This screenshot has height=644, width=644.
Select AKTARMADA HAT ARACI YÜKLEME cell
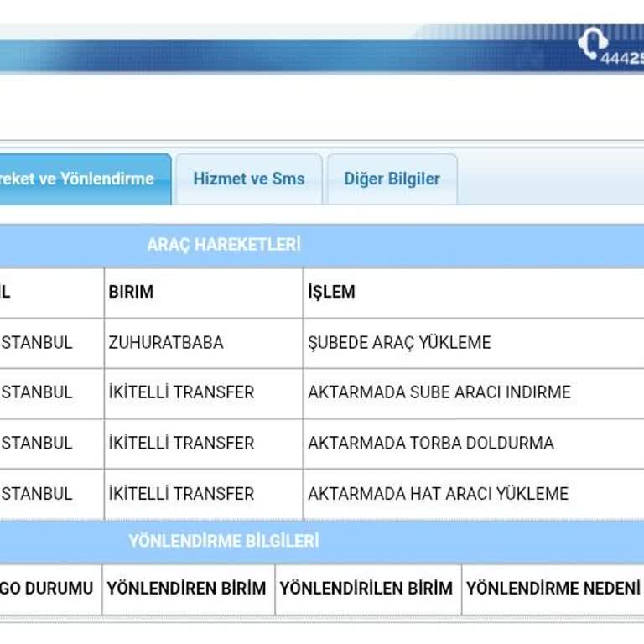[474, 494]
